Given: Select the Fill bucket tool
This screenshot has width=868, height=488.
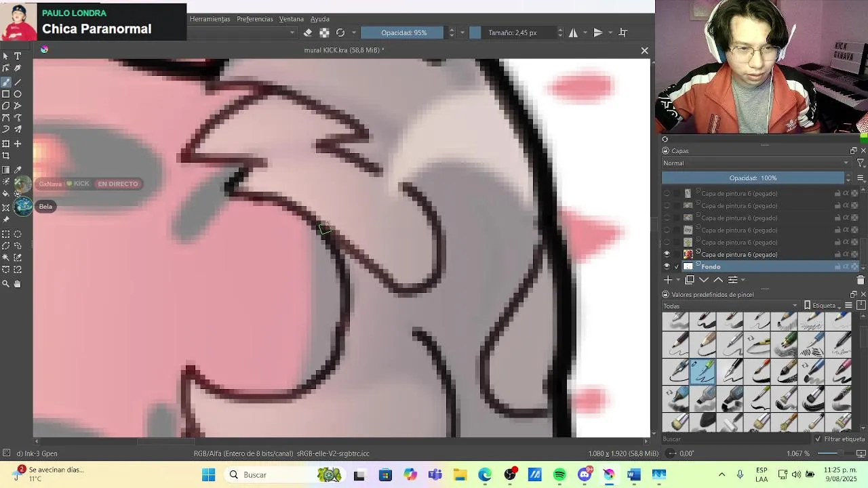Looking at the screenshot, I should point(6,194).
